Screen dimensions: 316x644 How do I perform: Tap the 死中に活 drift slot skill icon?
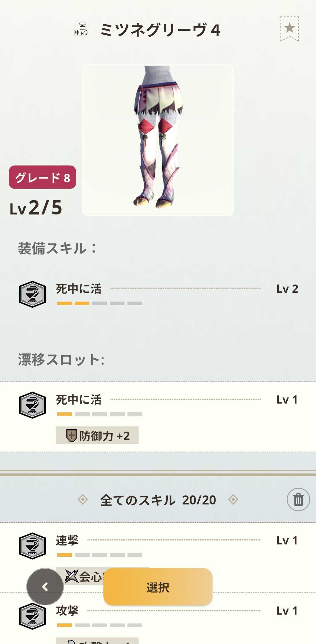coord(32,405)
